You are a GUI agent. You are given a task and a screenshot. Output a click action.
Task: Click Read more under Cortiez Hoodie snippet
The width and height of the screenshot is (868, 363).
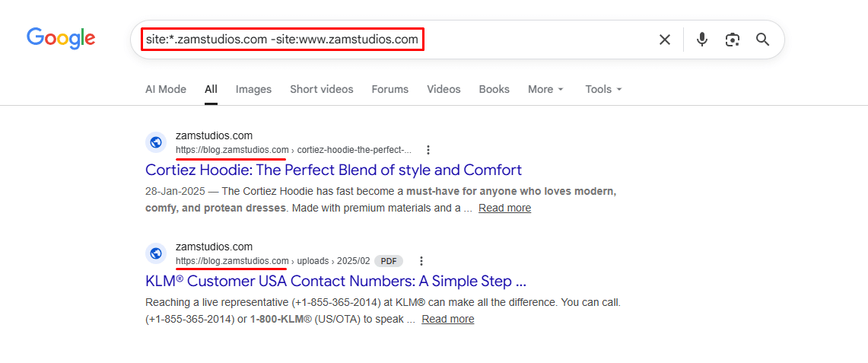[505, 208]
